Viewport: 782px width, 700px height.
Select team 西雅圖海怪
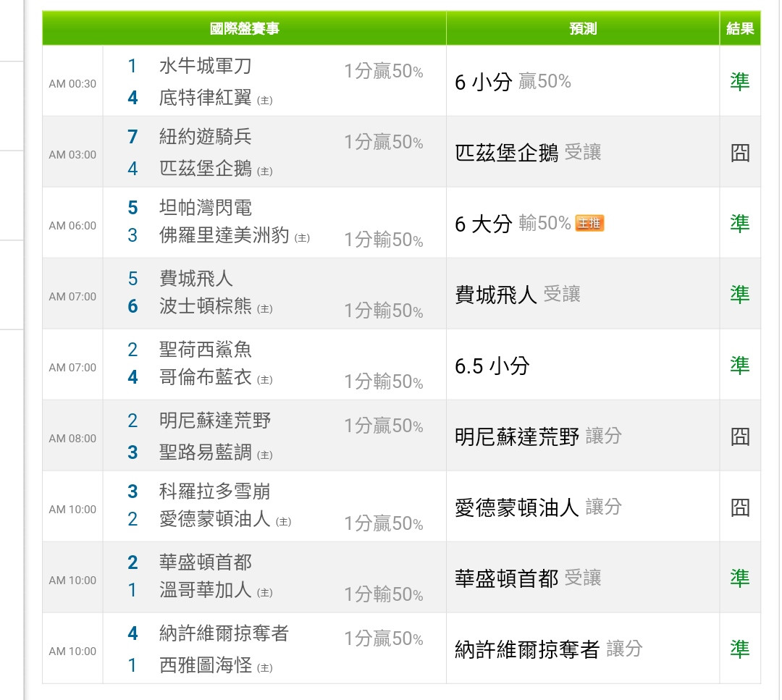pos(206,665)
